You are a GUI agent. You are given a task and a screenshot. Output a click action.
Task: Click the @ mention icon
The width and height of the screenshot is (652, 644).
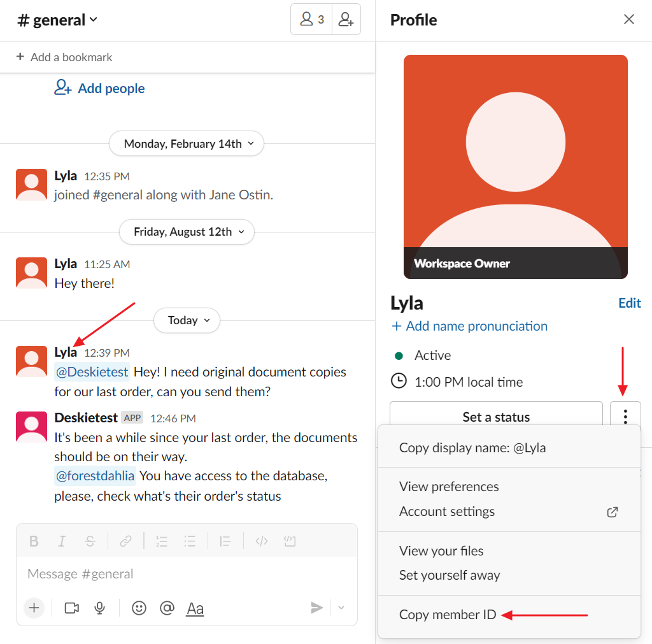click(x=167, y=608)
